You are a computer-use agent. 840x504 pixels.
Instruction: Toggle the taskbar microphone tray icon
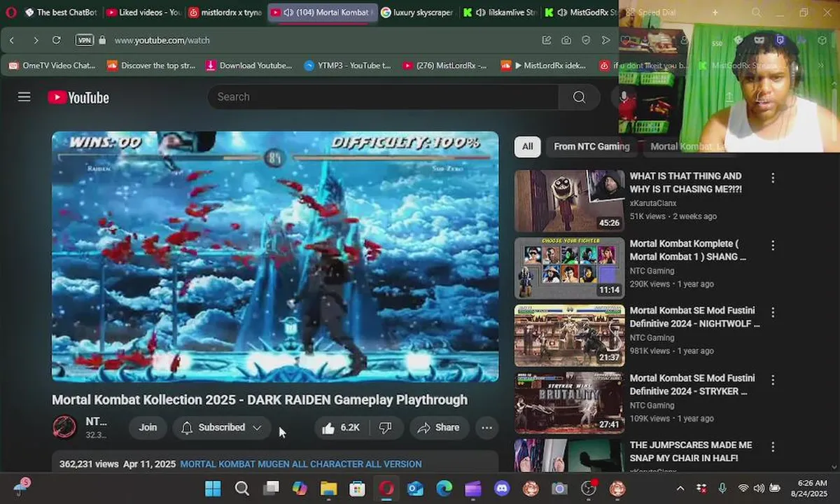click(x=722, y=488)
